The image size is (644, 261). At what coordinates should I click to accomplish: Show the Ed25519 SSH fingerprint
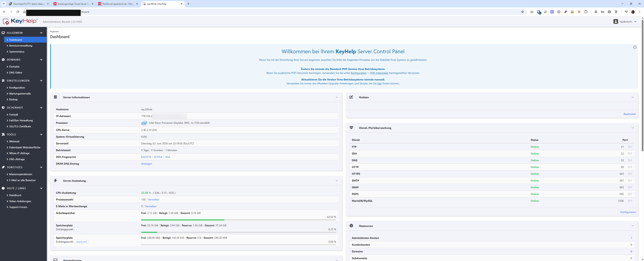coord(146,157)
